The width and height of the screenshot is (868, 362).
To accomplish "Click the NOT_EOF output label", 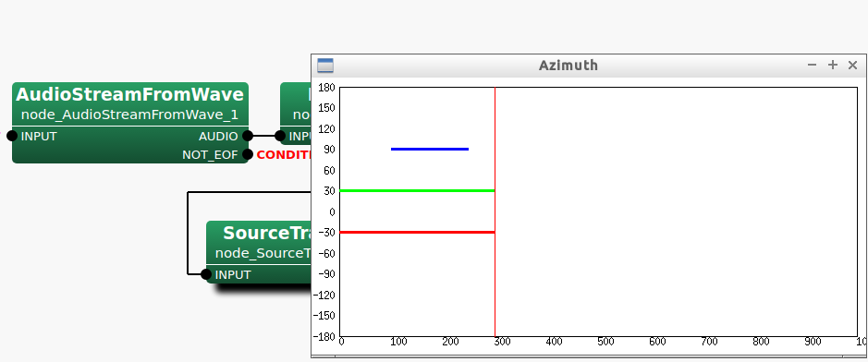I will [x=210, y=155].
